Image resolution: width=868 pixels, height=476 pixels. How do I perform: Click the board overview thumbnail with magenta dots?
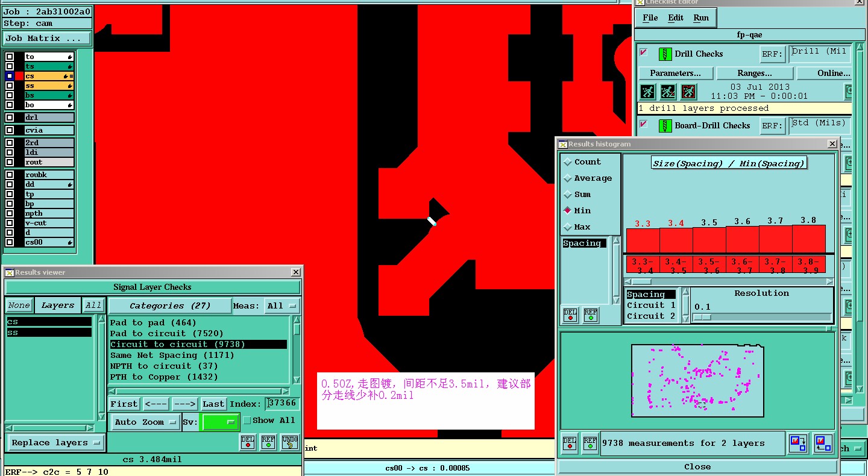(697, 380)
